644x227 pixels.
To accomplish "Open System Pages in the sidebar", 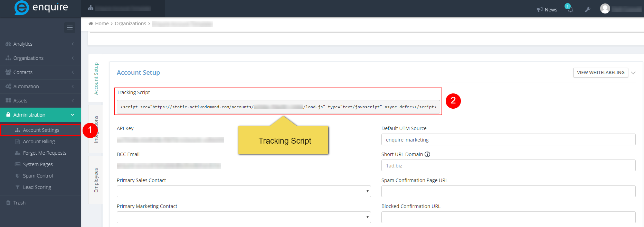I will click(38, 164).
